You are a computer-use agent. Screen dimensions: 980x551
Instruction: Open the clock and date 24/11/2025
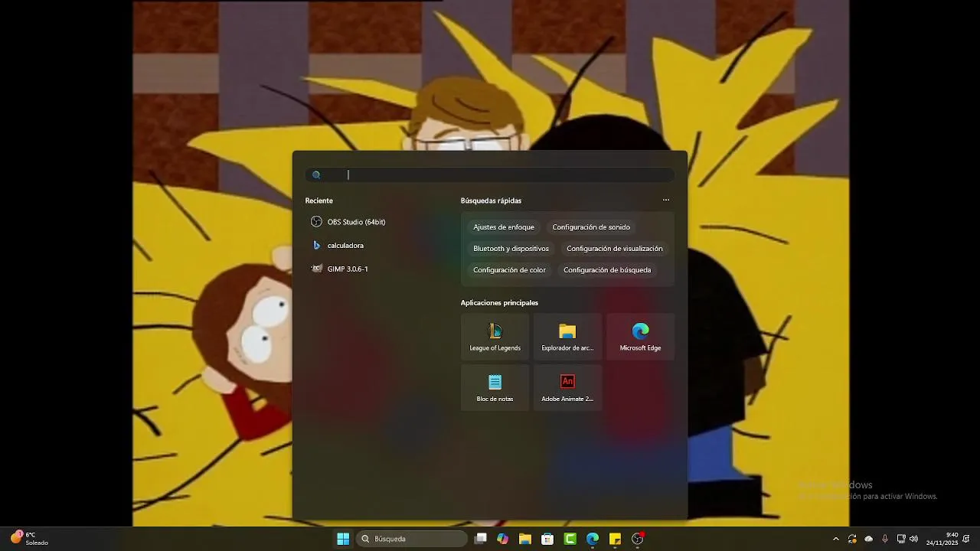tap(942, 539)
